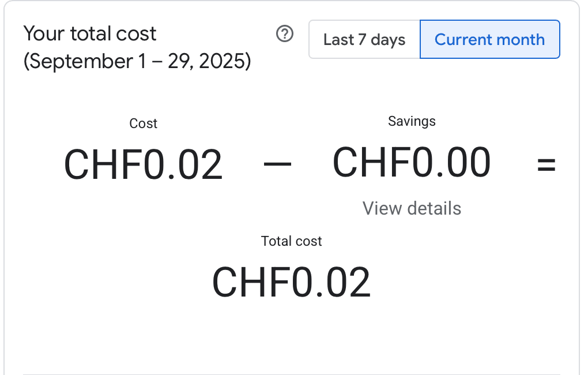Click the equals sign after Savings
This screenshot has width=588, height=375.
click(x=546, y=165)
